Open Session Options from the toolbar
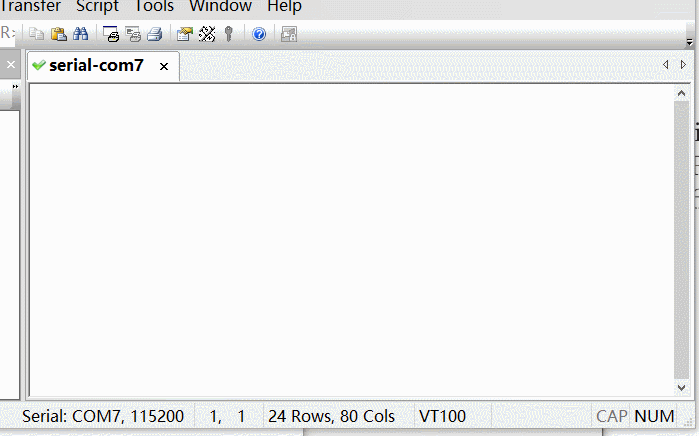The image size is (699, 436). (x=185, y=34)
